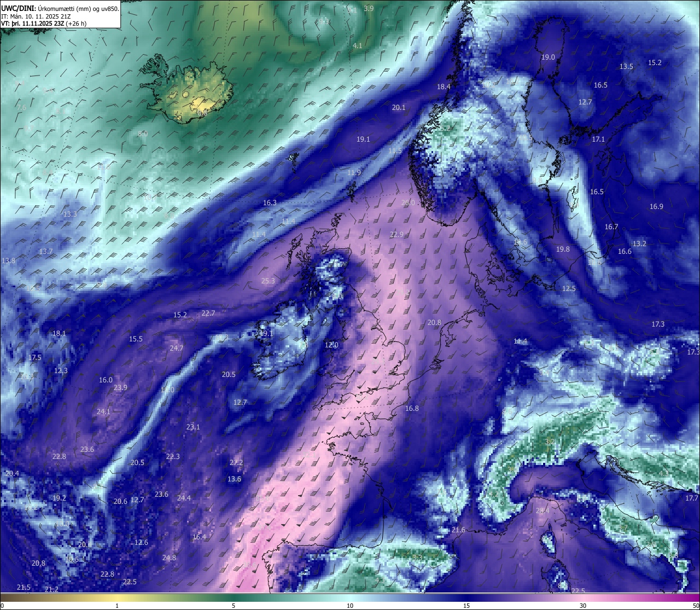Click the '5' label on the color scale
Image resolution: width=700 pixels, height=610 pixels.
234,606
